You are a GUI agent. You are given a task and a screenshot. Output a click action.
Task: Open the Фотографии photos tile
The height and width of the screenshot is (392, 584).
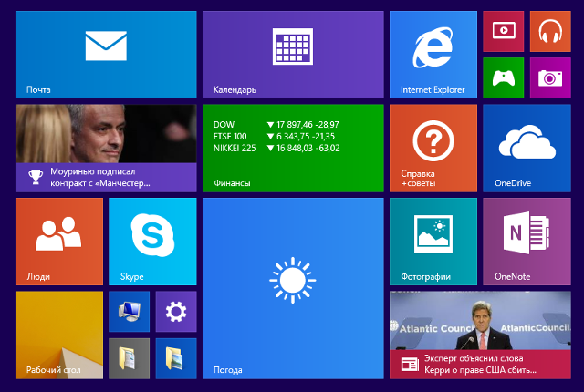coord(433,242)
